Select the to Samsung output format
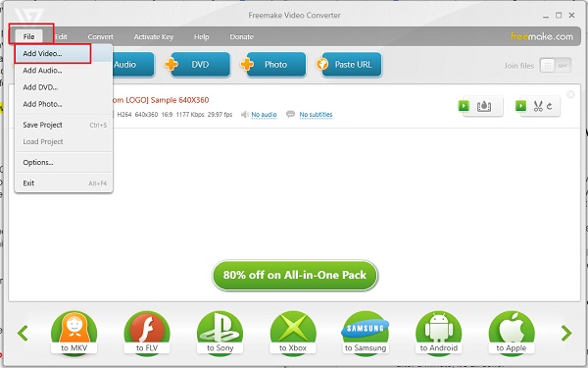 click(x=366, y=334)
